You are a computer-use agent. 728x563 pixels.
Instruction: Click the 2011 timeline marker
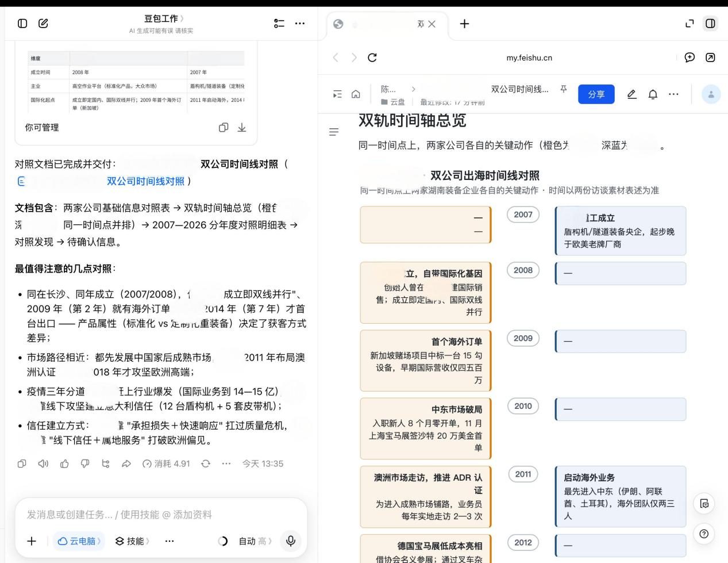[x=523, y=474]
